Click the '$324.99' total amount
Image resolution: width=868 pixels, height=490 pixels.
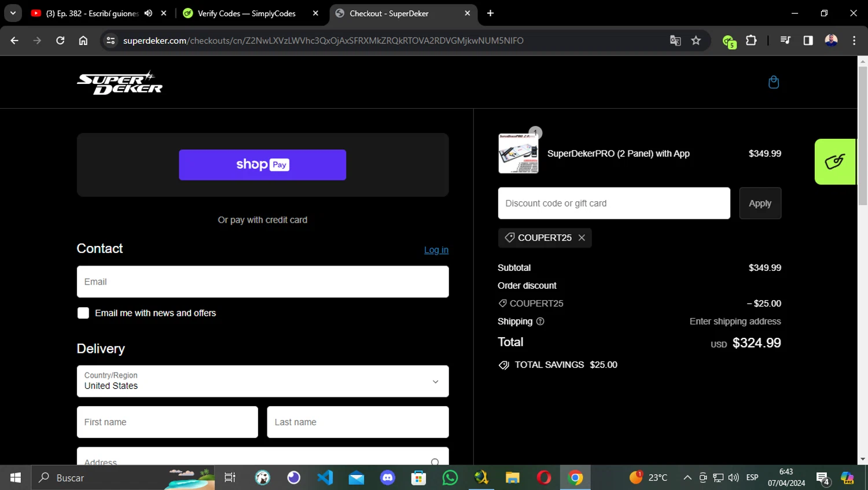tap(757, 343)
